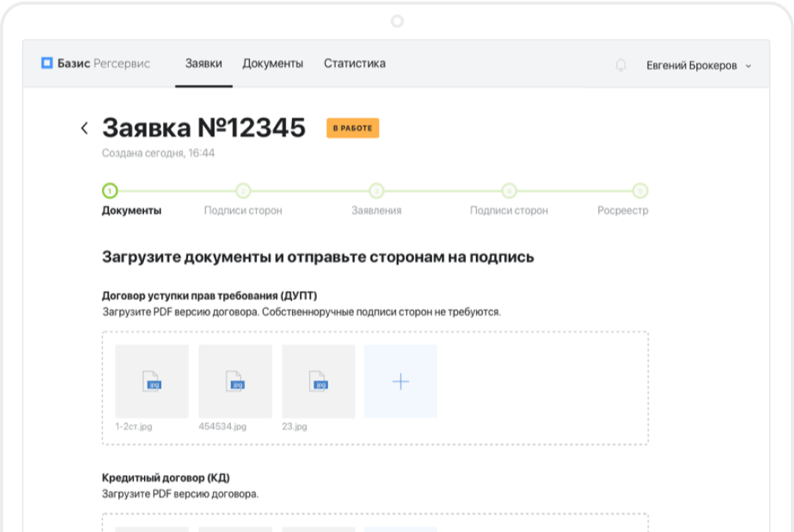Expand the Евгений Брокеров user menu

pos(698,66)
